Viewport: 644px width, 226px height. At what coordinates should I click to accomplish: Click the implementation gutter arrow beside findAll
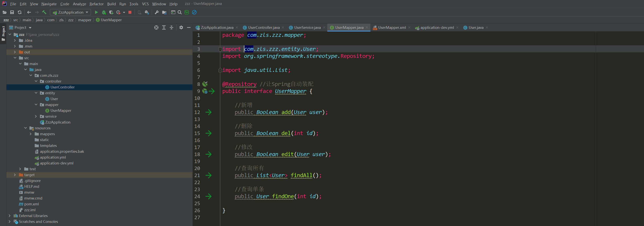click(208, 175)
